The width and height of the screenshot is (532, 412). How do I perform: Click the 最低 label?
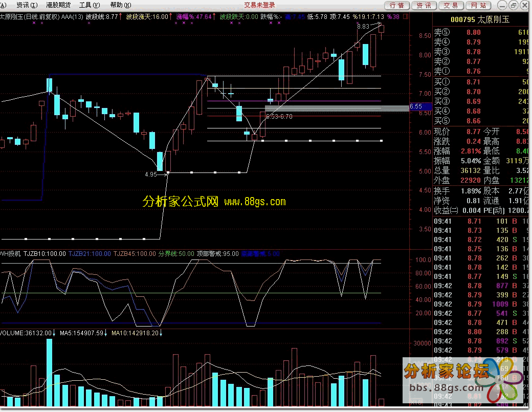click(x=491, y=151)
